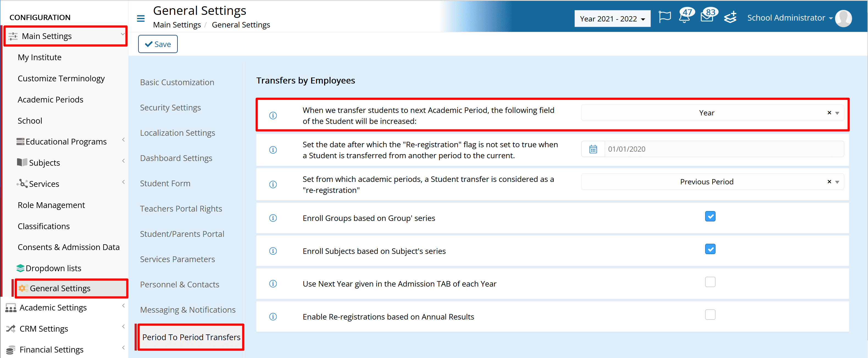Image resolution: width=868 pixels, height=358 pixels.
Task: Open Student Form tab
Action: [165, 183]
